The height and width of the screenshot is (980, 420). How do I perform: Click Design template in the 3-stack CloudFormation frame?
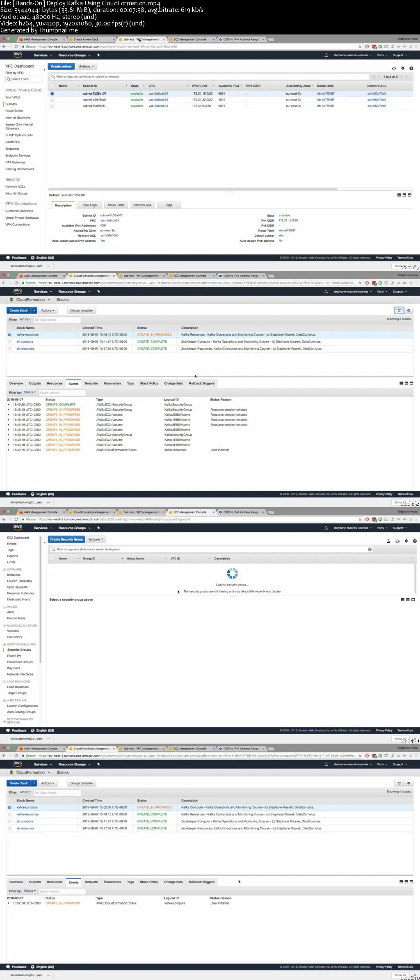[x=81, y=311]
